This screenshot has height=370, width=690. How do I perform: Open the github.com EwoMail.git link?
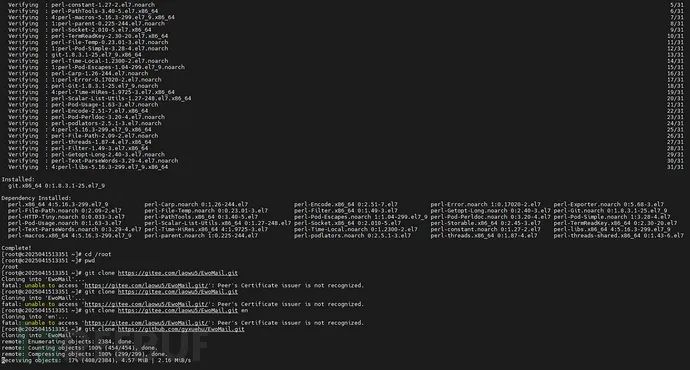tap(181, 329)
